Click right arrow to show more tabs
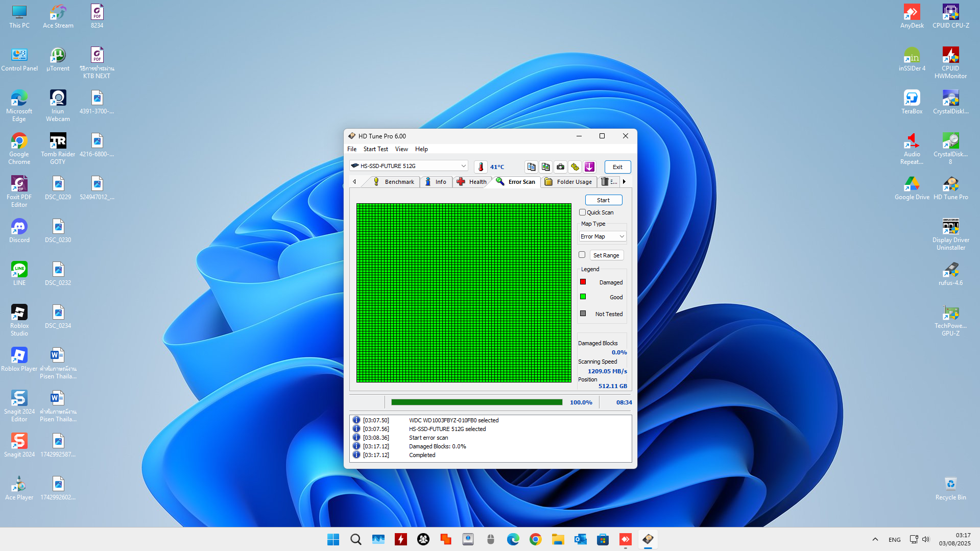This screenshot has width=980, height=551. coord(624,182)
